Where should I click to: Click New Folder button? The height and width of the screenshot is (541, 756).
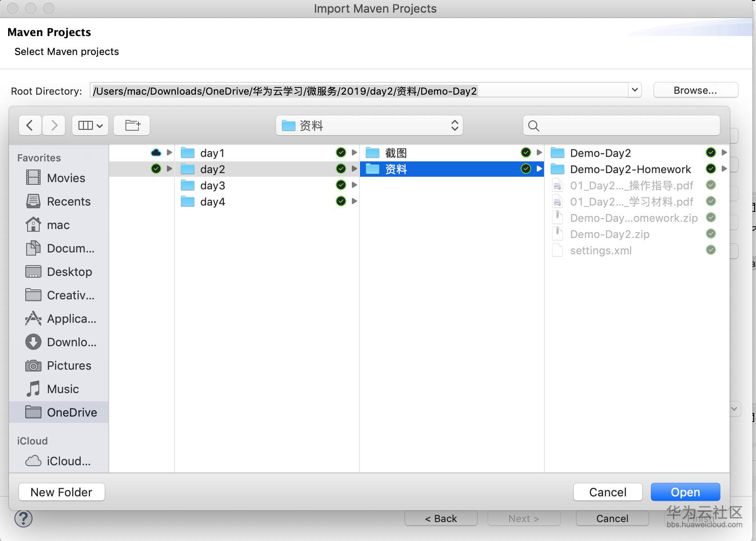pos(62,492)
